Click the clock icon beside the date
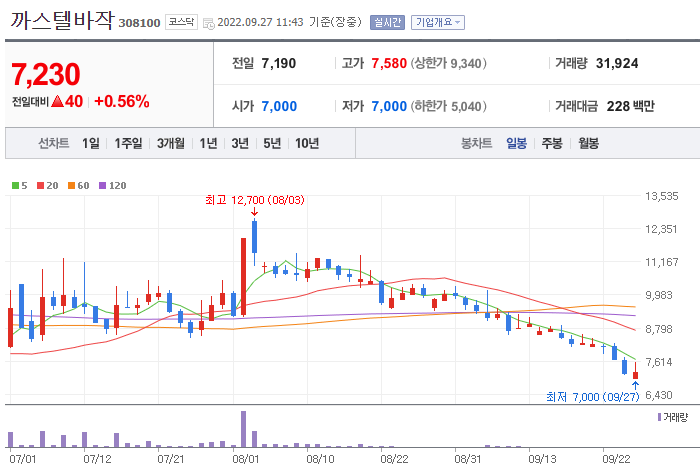This screenshot has height=469, width=700. point(208,23)
